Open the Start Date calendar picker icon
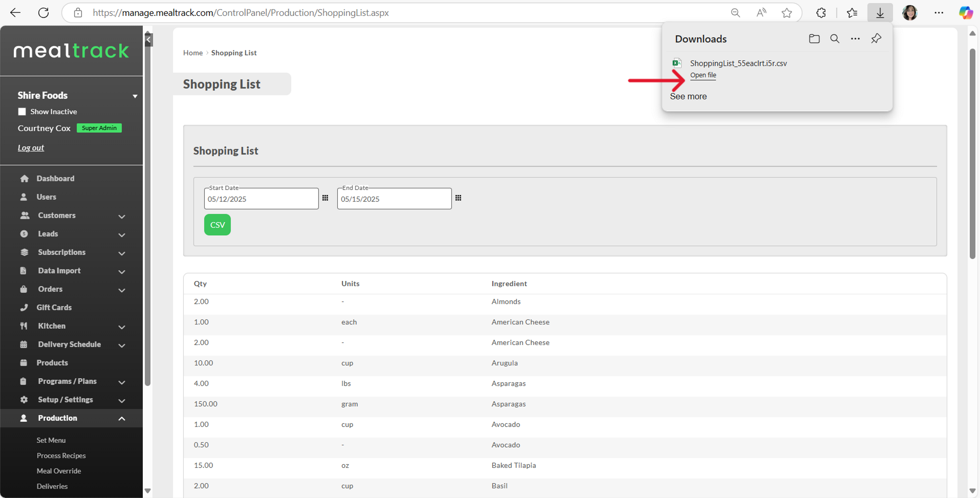The width and height of the screenshot is (980, 498). 325,198
